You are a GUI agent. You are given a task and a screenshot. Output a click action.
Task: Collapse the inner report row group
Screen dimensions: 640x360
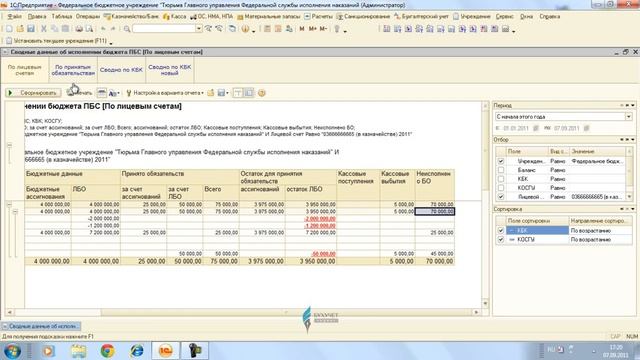[15, 211]
